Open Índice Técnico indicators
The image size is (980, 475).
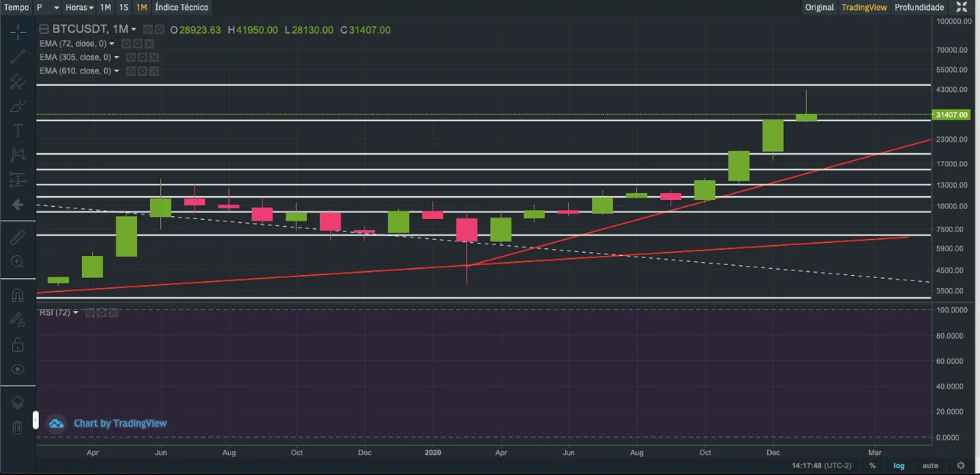(x=181, y=7)
